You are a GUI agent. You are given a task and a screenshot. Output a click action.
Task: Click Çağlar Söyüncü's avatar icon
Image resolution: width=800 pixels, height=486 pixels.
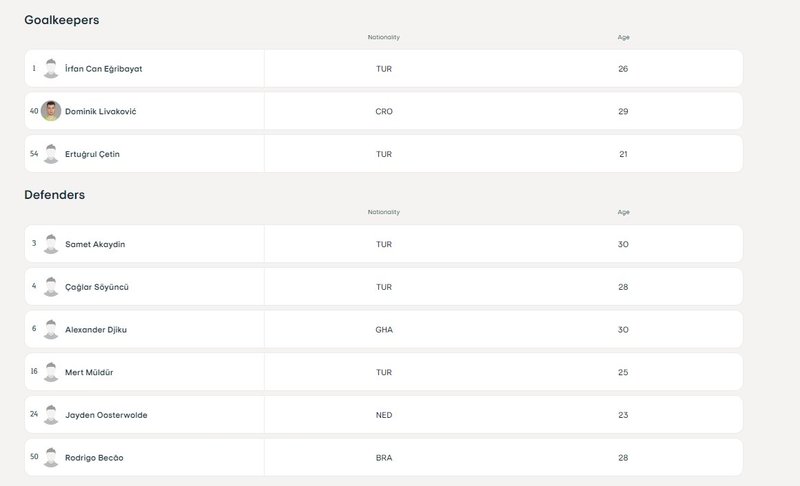pyautogui.click(x=51, y=287)
